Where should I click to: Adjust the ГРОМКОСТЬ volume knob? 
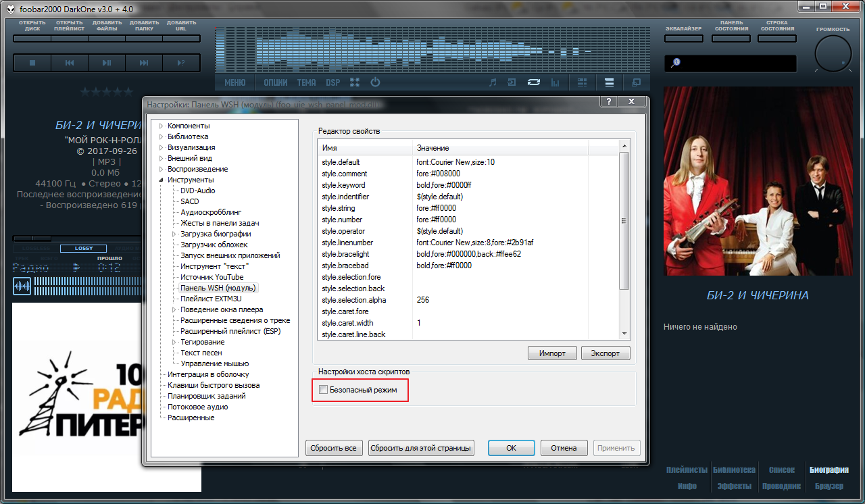pyautogui.click(x=833, y=53)
